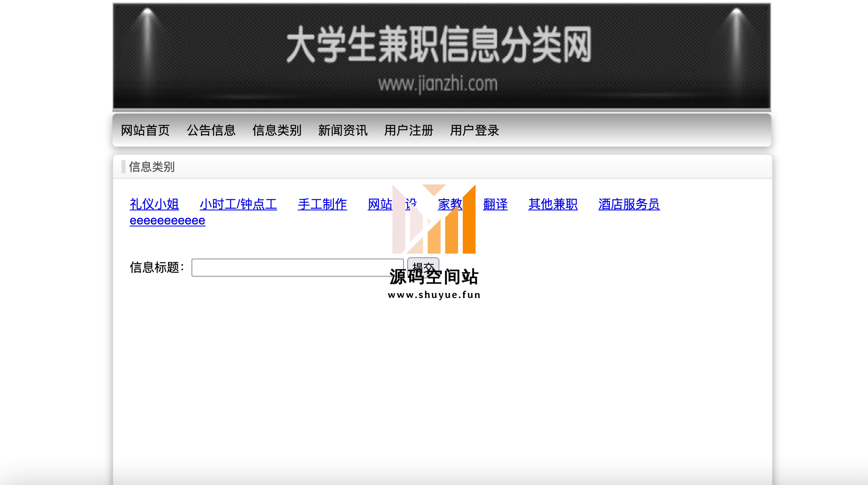868x485 pixels.
Task: Open the 礼仪小姐 category link
Action: pyautogui.click(x=154, y=204)
